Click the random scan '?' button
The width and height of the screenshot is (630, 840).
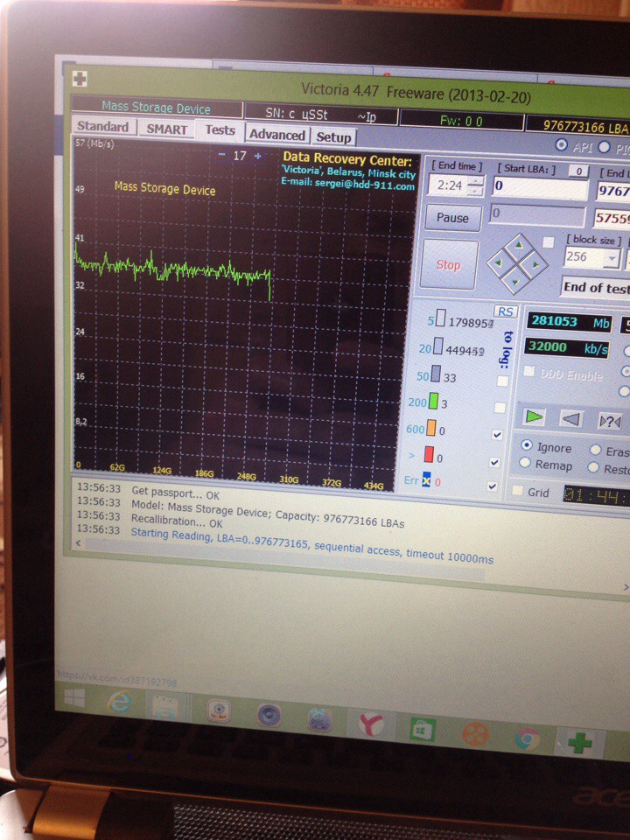[x=609, y=420]
